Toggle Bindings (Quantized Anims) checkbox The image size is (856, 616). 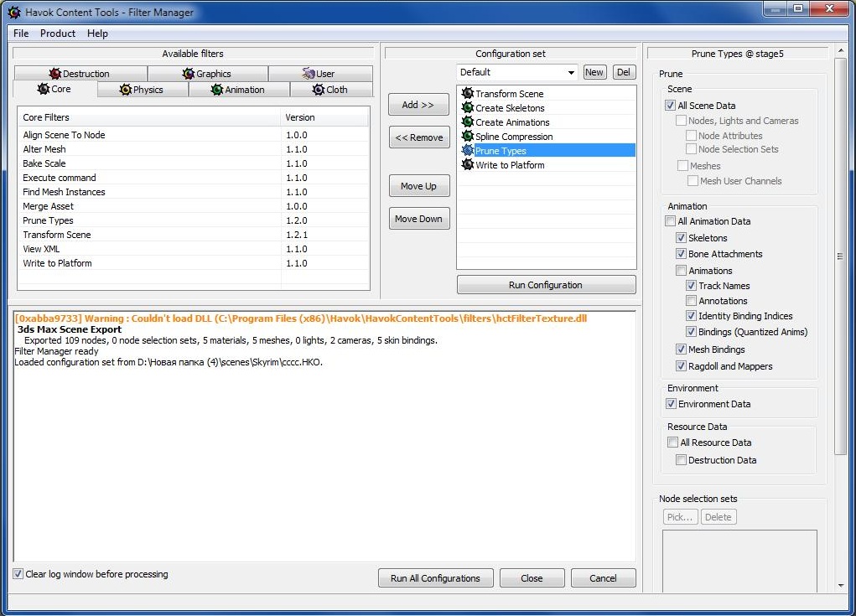pyautogui.click(x=691, y=331)
